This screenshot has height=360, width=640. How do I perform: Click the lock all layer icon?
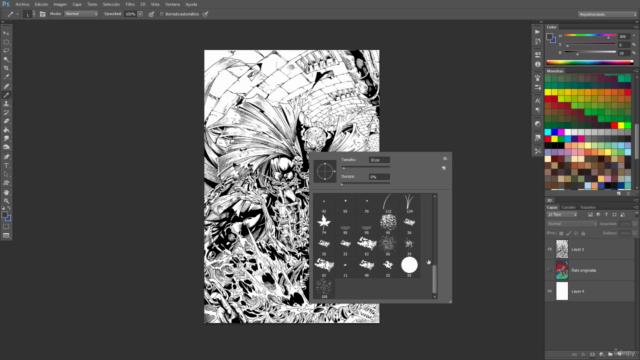583,233
